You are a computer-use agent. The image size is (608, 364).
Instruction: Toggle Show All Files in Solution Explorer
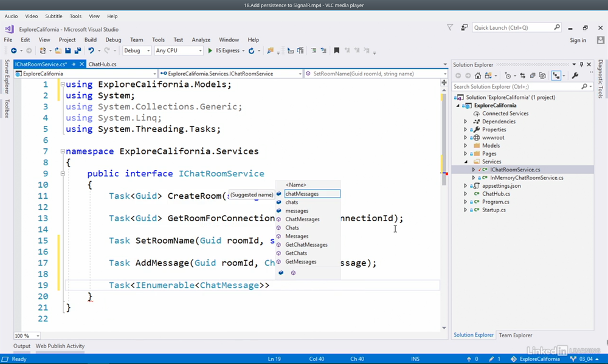coord(542,75)
